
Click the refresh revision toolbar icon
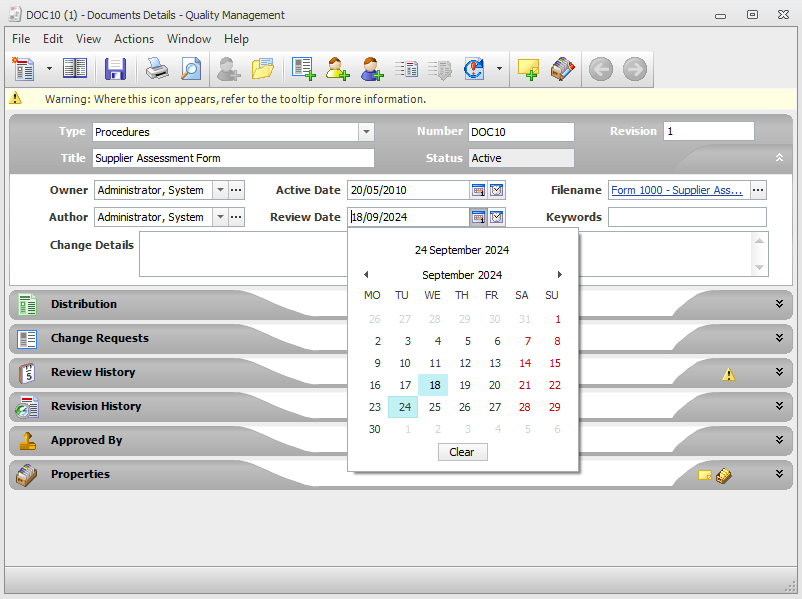(472, 69)
